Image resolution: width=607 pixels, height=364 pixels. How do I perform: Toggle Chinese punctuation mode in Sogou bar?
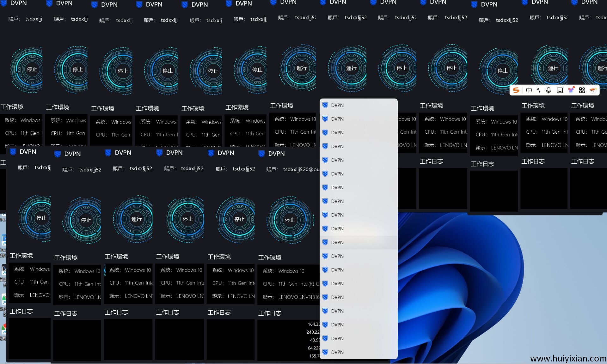coord(539,90)
